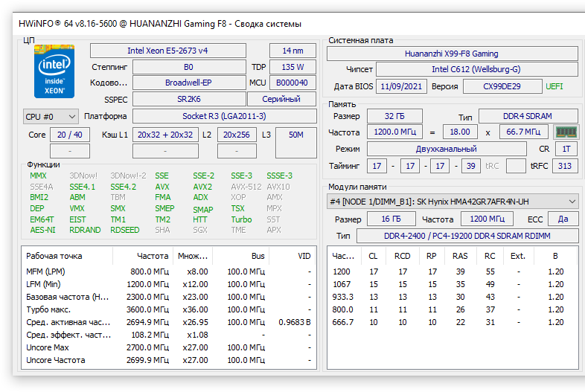Click the 66.7 МГц base clock field

pyautogui.click(x=523, y=132)
